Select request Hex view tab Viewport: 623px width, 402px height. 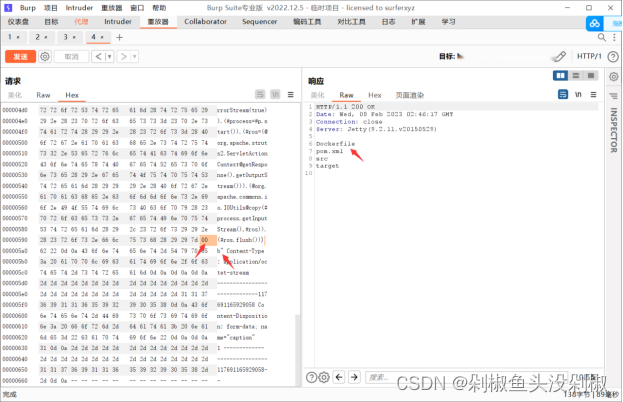tap(72, 95)
